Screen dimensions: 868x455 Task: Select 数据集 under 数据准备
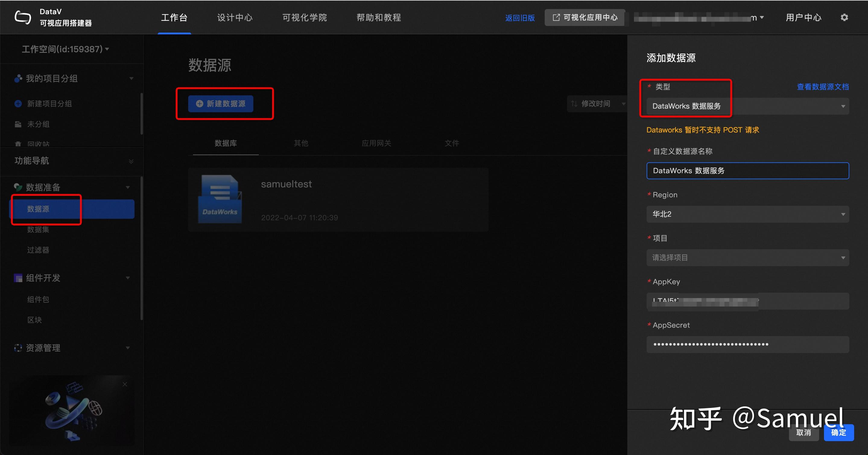coord(37,230)
